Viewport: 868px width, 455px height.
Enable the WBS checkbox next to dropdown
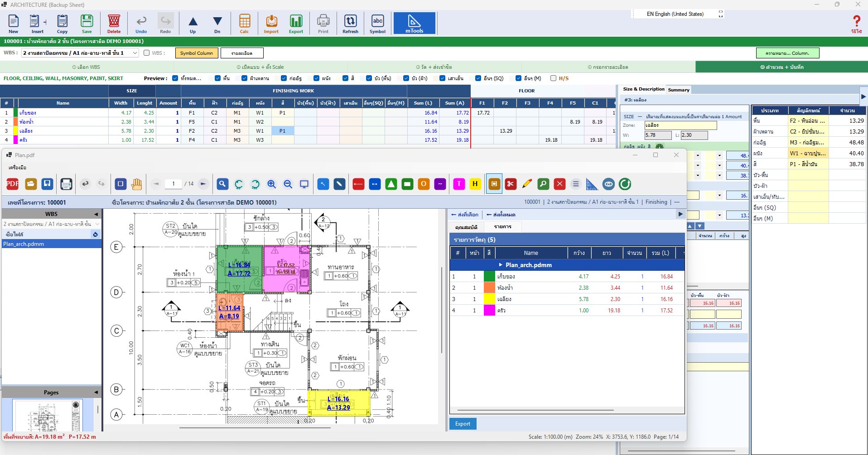[146, 53]
